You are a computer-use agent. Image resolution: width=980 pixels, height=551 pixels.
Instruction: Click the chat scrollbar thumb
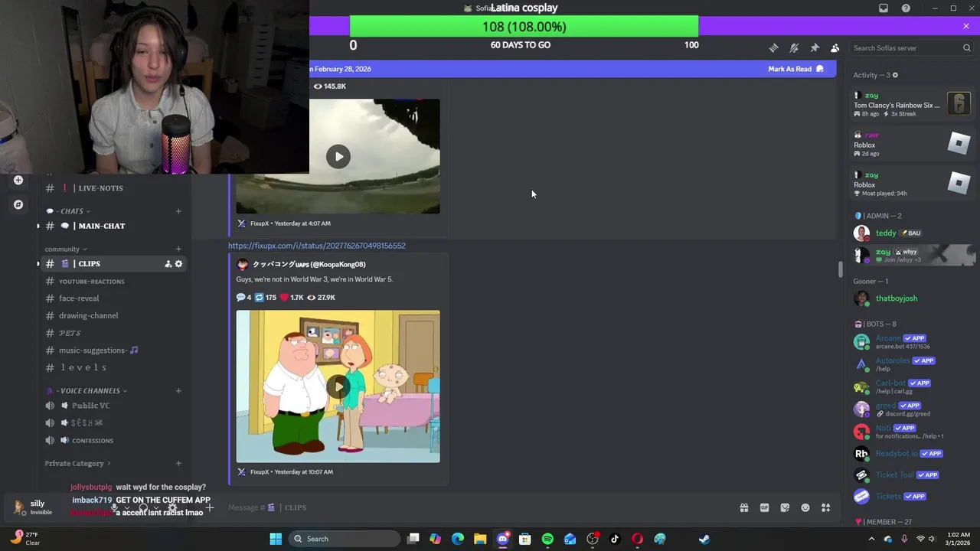(840, 269)
